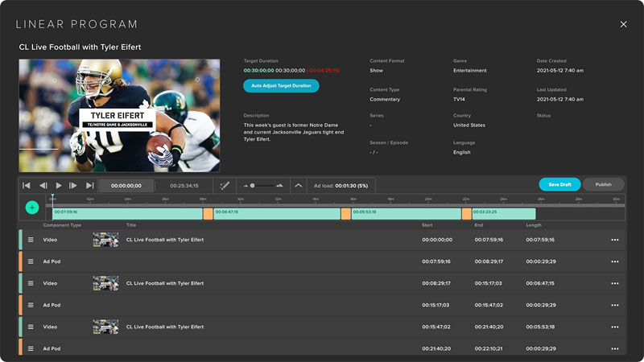Save the program as draft
Viewport: 644px width, 362px height.
pos(559,184)
